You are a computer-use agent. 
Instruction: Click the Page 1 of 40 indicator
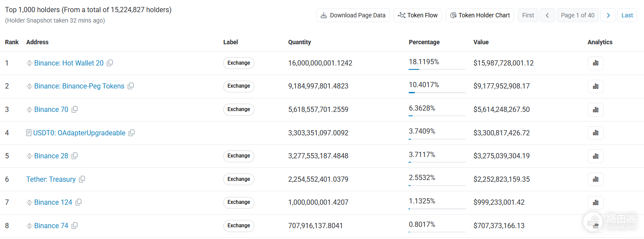[x=578, y=15]
